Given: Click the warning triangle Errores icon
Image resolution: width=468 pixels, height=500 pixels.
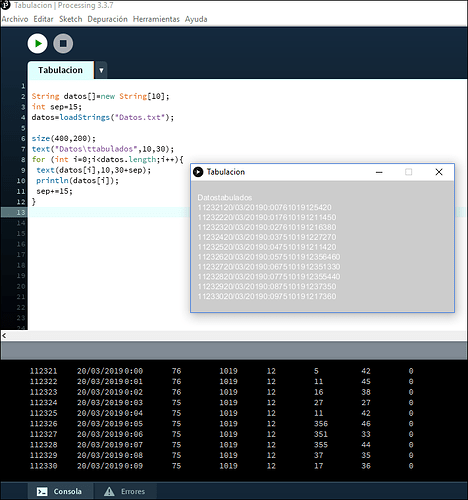Looking at the screenshot, I should click(109, 491).
